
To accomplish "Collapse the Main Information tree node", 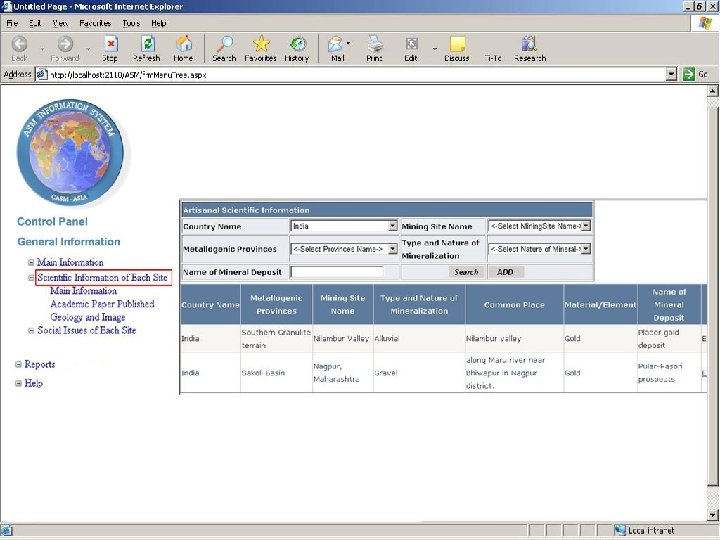I will pyautogui.click(x=31, y=263).
